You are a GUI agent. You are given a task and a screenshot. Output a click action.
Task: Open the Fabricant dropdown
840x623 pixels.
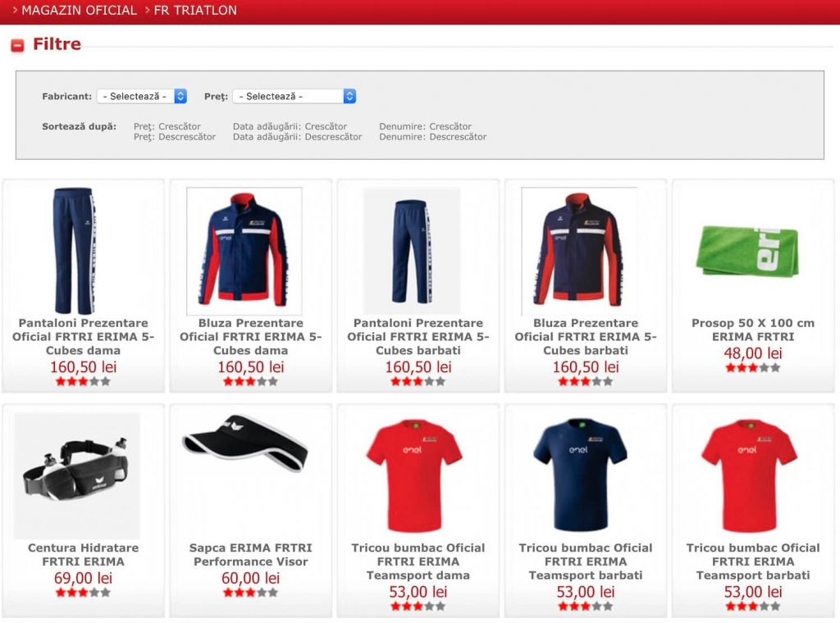point(141,96)
